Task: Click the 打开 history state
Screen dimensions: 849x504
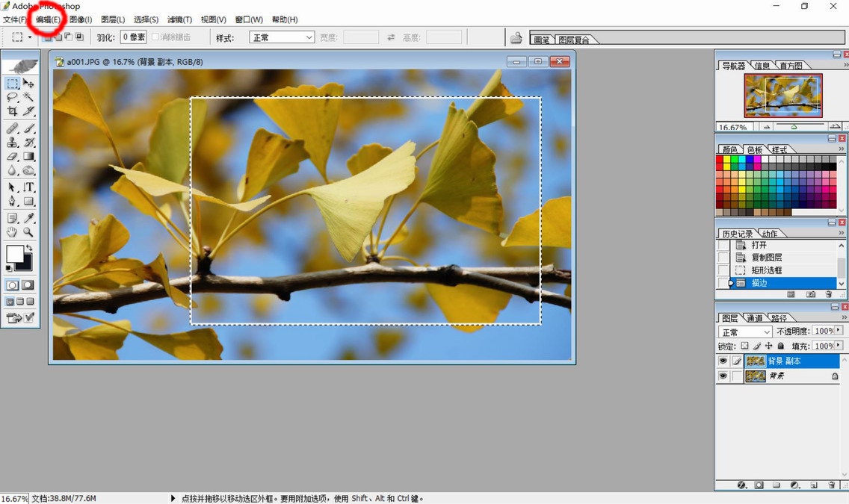Action: pyautogui.click(x=759, y=245)
